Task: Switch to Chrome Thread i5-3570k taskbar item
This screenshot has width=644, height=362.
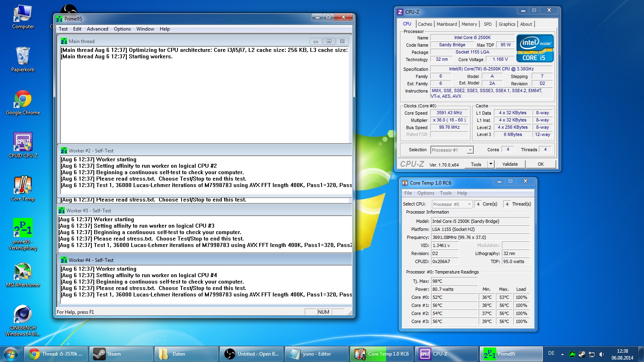Action: coord(56,354)
